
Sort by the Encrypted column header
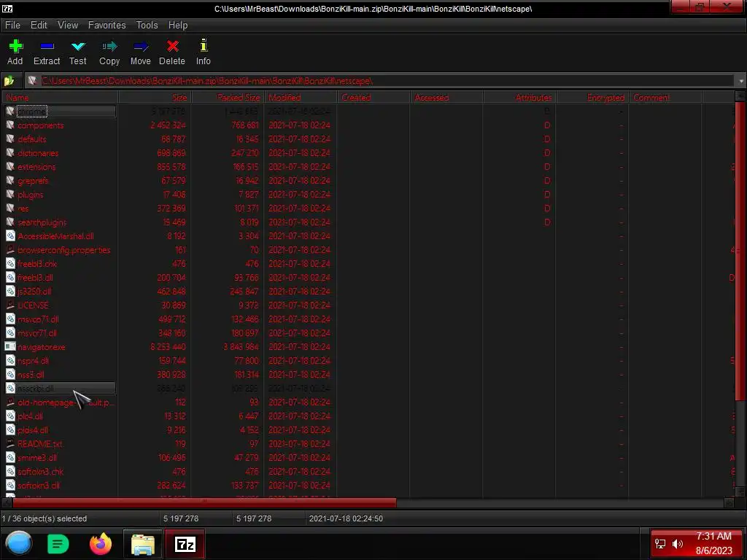(x=592, y=98)
